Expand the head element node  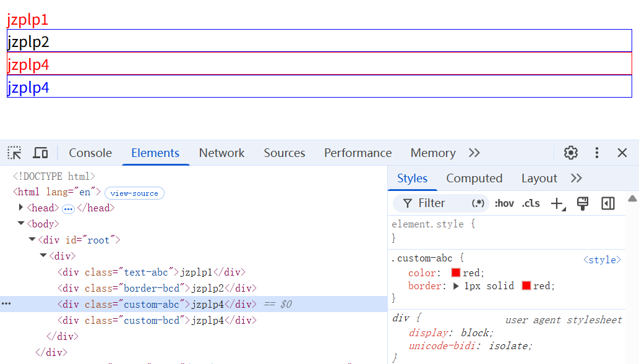pyautogui.click(x=21, y=208)
